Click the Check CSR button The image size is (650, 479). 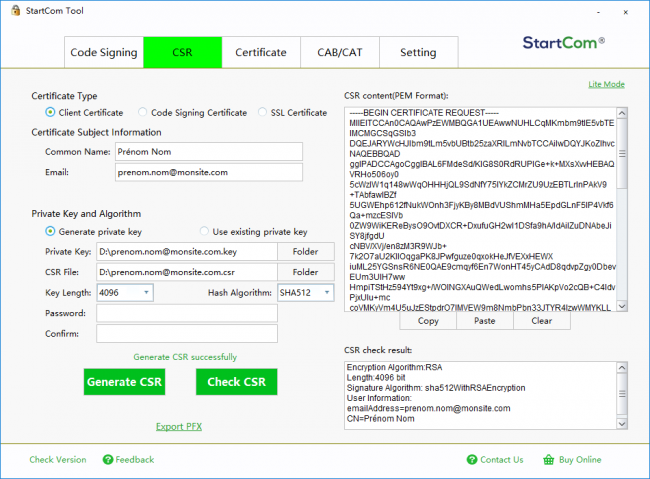pyautogui.click(x=237, y=382)
